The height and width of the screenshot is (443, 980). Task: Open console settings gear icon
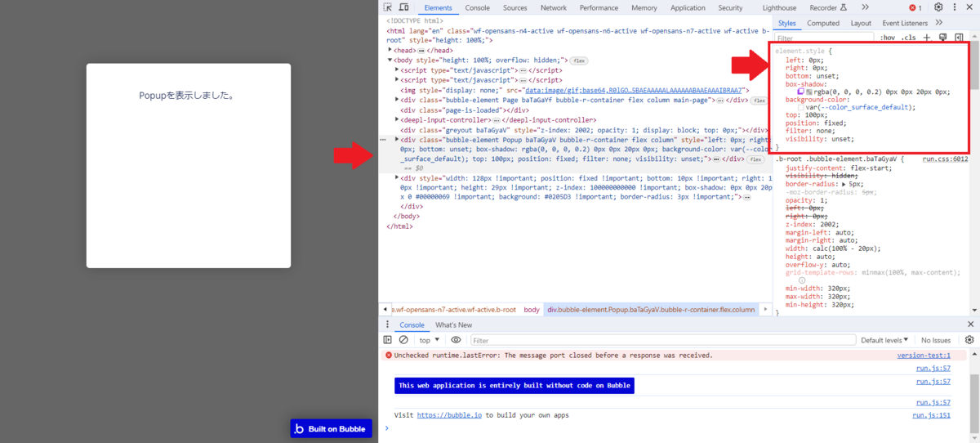pyautogui.click(x=969, y=340)
